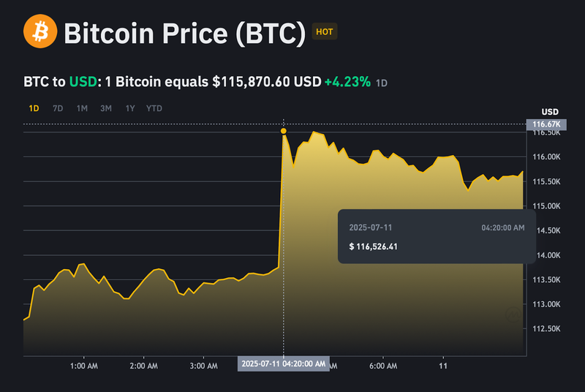Click the crosshair date label 2025-07-11 04:20:00 AM
The image size is (585, 392).
284,363
